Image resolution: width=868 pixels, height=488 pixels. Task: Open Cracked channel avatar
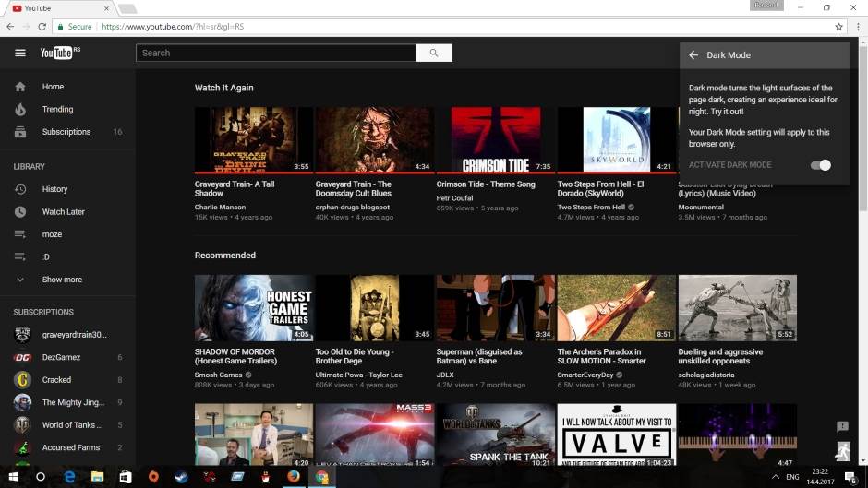coord(22,379)
